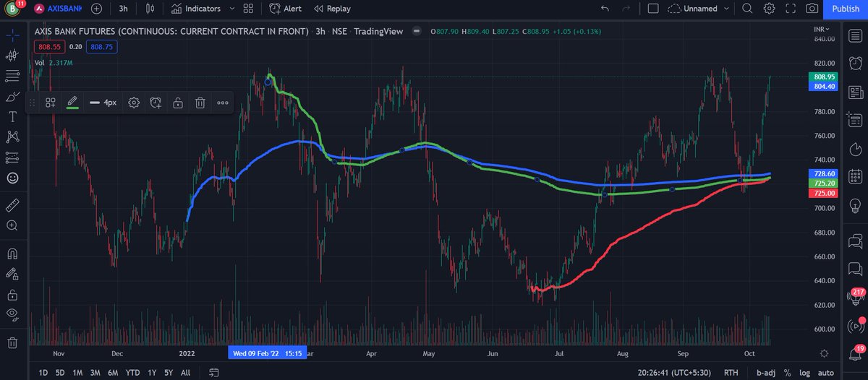Image resolution: width=868 pixels, height=380 pixels.
Task: Open the emoji icons tool
Action: [12, 177]
